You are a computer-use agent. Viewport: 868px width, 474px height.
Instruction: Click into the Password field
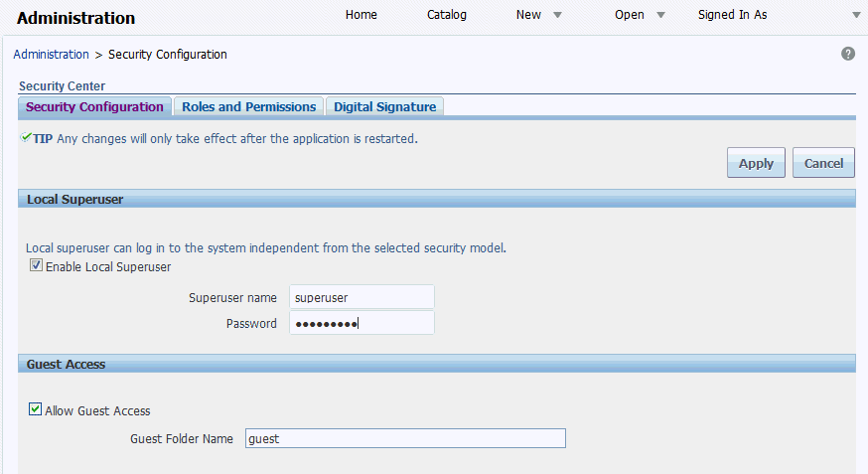click(x=362, y=323)
